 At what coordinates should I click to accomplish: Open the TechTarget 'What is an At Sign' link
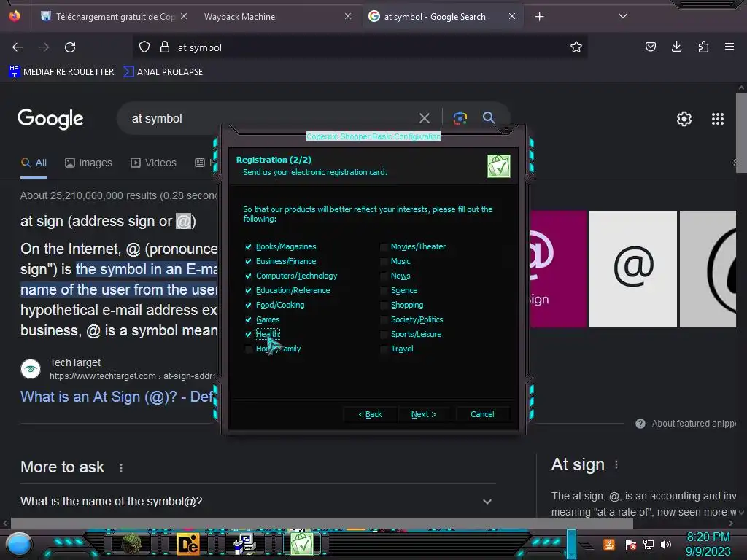[117, 397]
